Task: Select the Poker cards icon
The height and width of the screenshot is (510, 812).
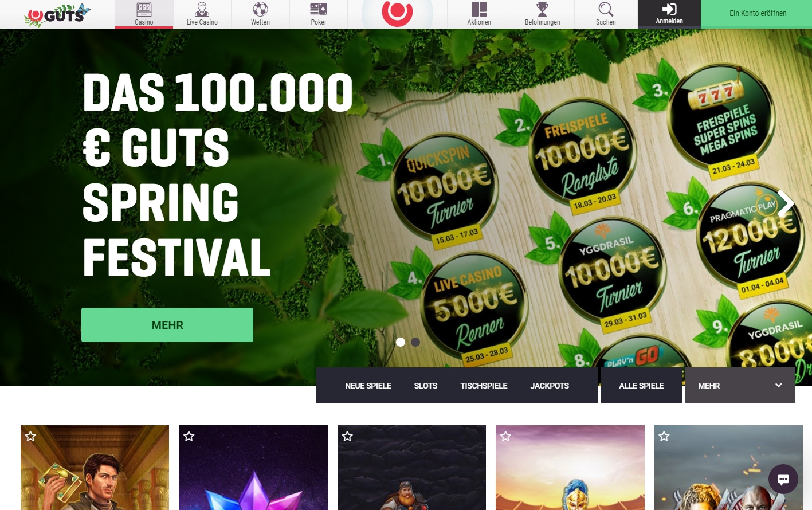Action: coord(319,9)
